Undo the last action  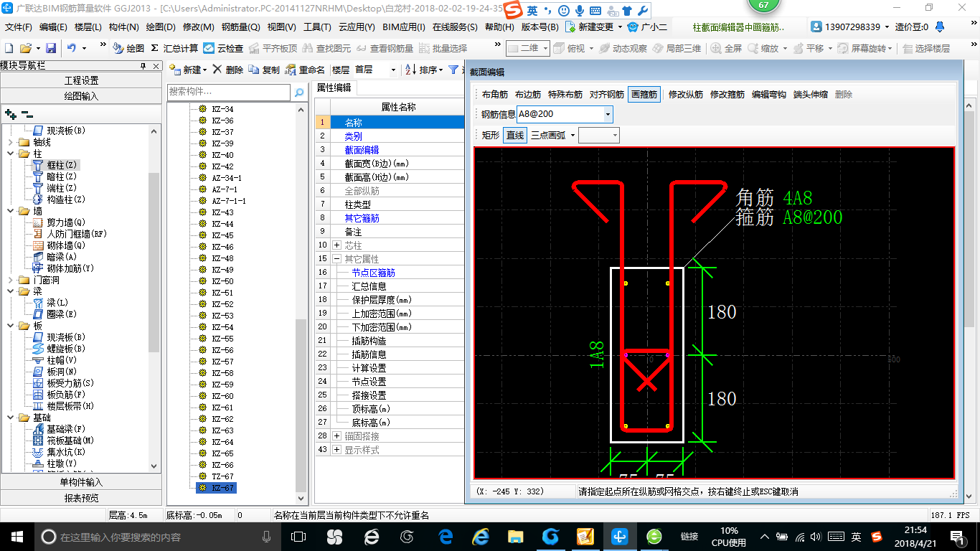point(71,48)
